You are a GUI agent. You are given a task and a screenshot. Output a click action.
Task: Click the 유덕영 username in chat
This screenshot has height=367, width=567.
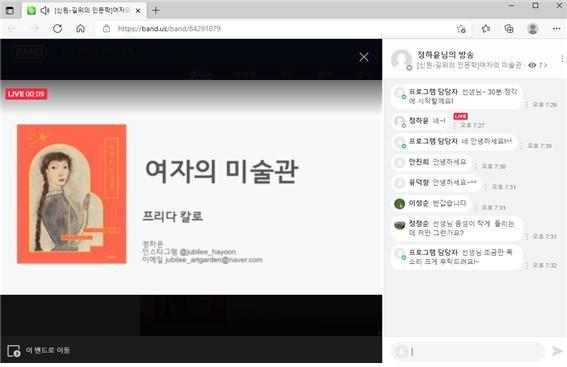pyautogui.click(x=419, y=183)
